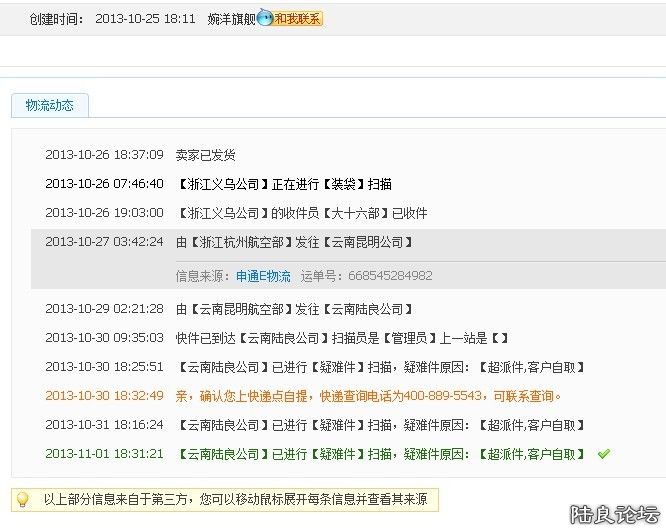The image size is (666, 530).
Task: Select the 2013-10-31 18:16:24 tracking entry
Action: (380, 425)
